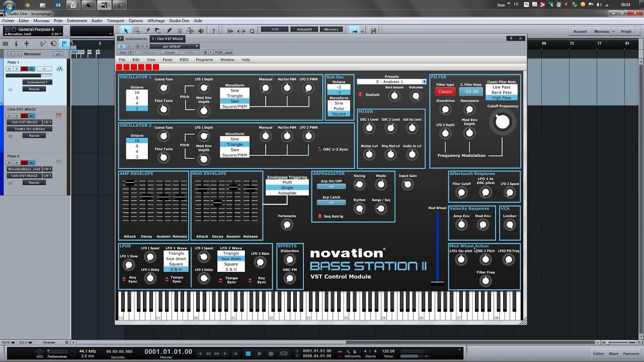Image resolution: width=644 pixels, height=362 pixels.
Task: Start playback with the Play button
Action: (x=260, y=353)
